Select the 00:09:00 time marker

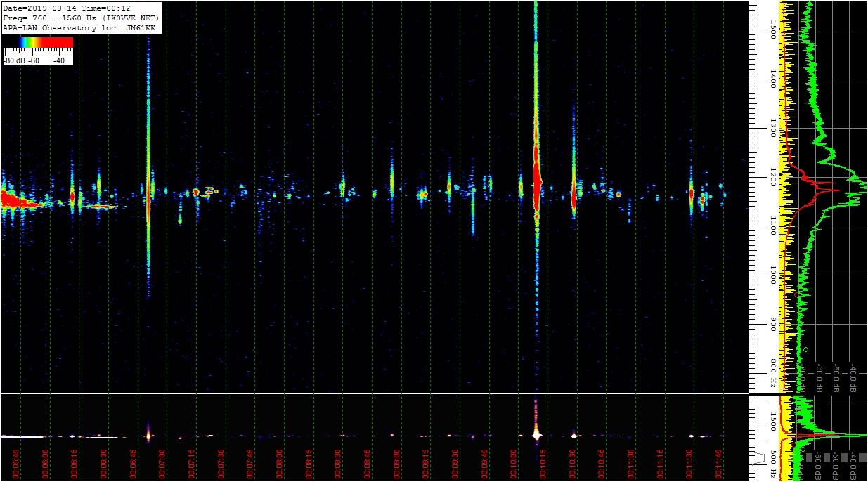pos(397,464)
